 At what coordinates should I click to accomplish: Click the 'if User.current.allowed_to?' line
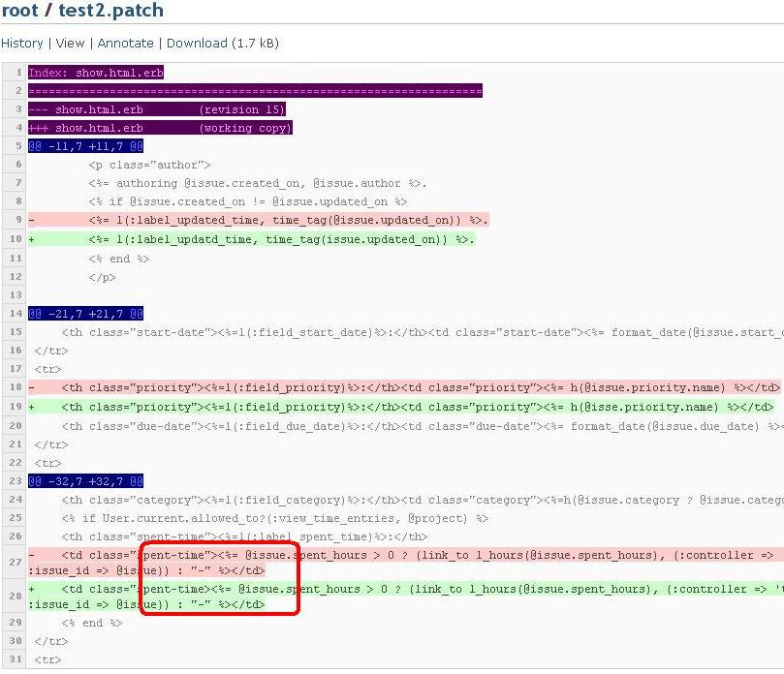point(275,518)
